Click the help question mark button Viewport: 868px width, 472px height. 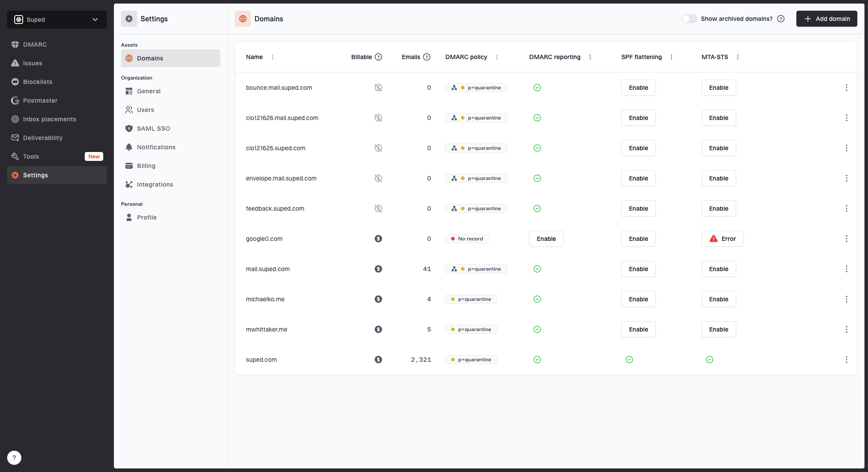[14, 458]
